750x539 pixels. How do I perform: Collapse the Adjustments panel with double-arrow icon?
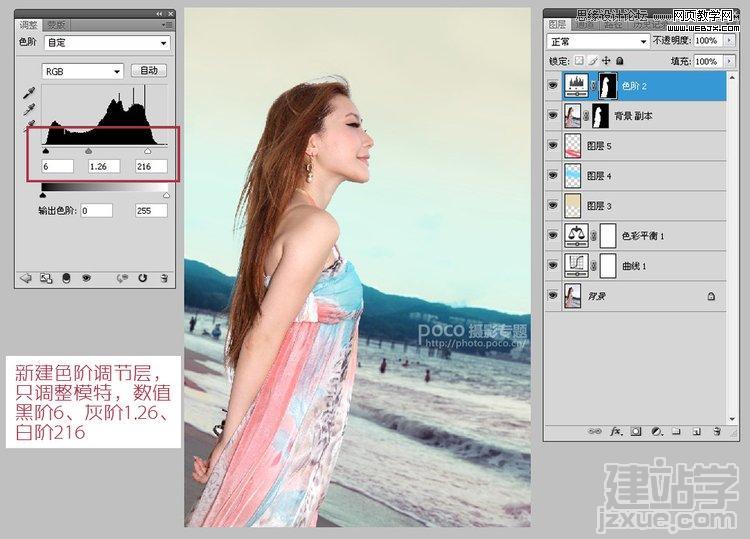click(159, 14)
